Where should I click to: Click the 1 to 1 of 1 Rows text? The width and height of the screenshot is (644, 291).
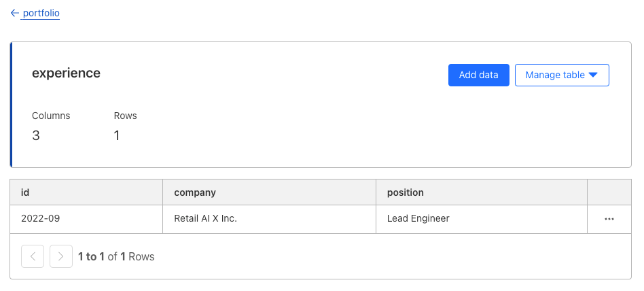[116, 257]
